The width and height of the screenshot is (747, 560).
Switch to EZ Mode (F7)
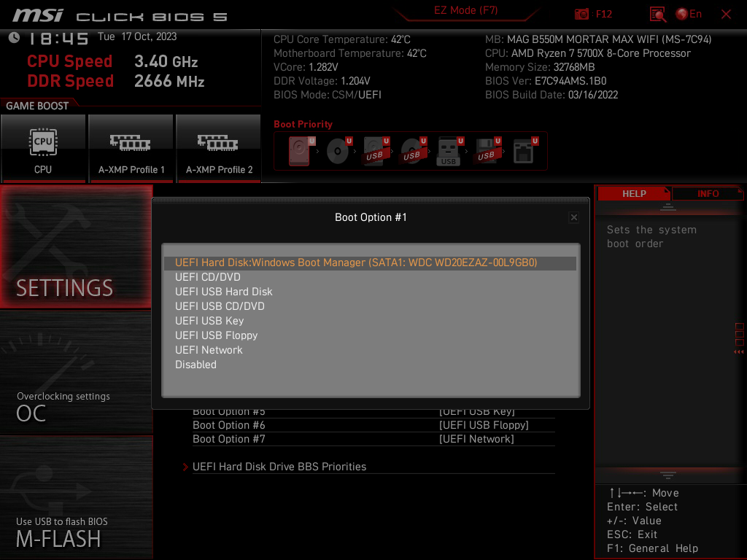tap(466, 10)
